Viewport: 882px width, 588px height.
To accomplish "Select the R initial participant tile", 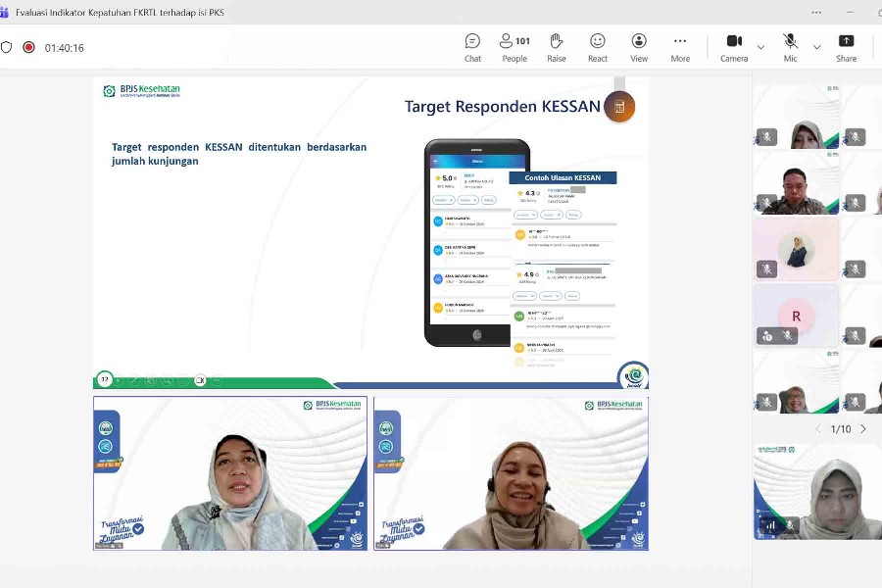I will (796, 316).
